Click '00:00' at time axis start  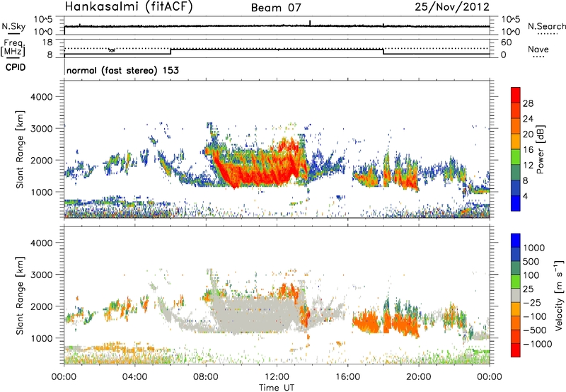pos(64,377)
